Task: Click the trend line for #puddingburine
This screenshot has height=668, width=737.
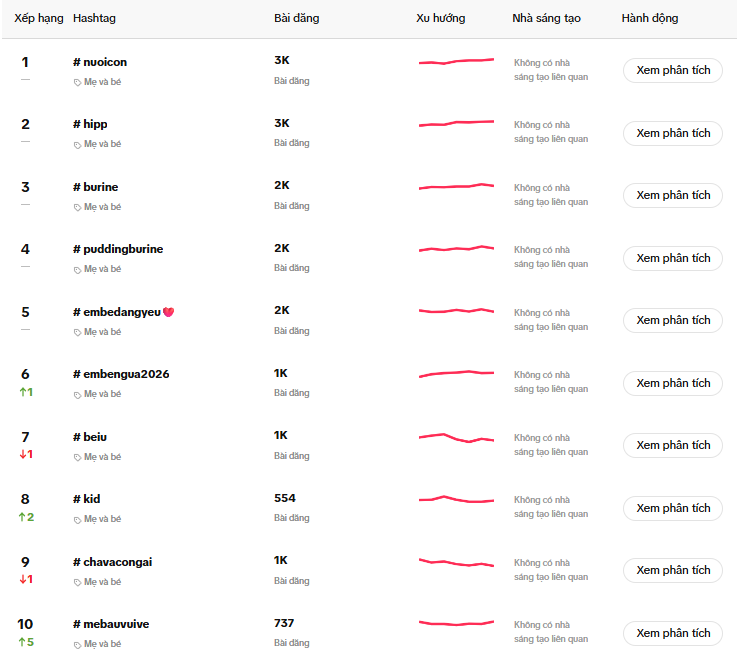Action: tap(456, 248)
